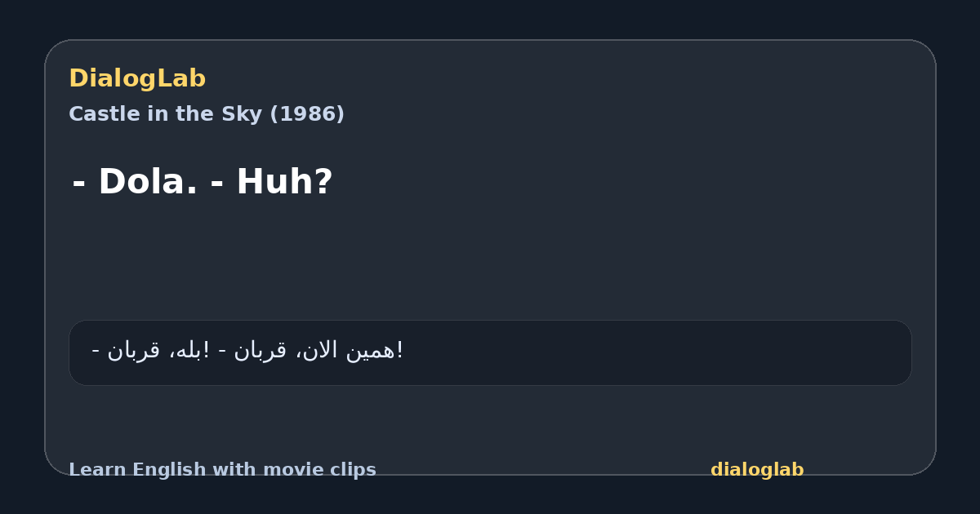Click the word 'Learn' in the footer
Viewport: 980px width, 514px height.
(x=98, y=470)
